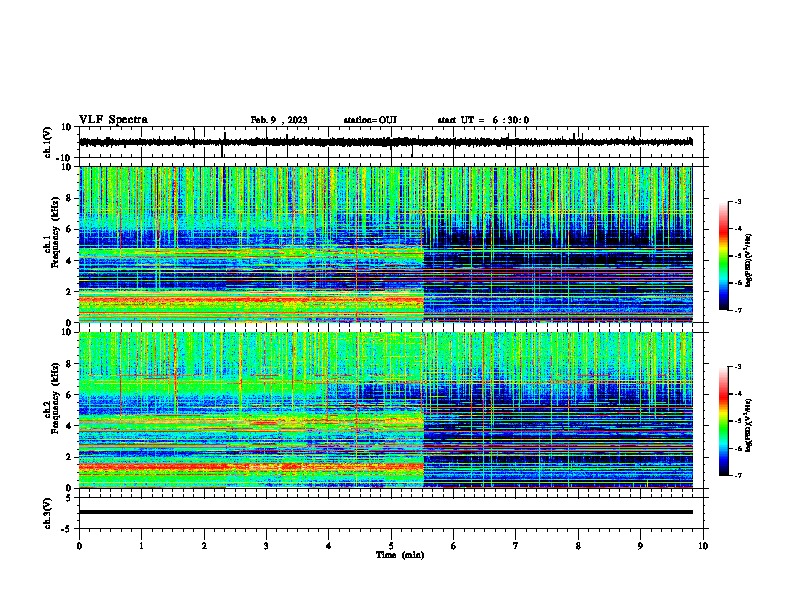The image size is (792, 612).
Task: Click the "Time (min)" axis label
Action: pyautogui.click(x=400, y=555)
